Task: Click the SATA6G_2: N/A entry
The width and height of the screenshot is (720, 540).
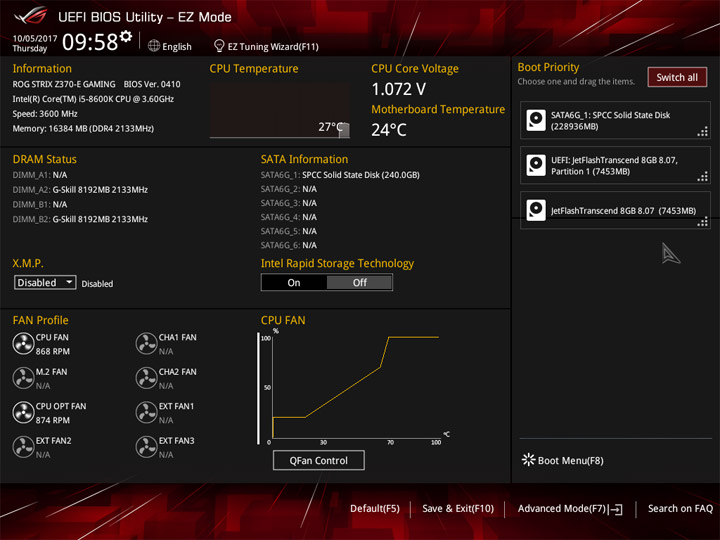Action: pyautogui.click(x=289, y=189)
